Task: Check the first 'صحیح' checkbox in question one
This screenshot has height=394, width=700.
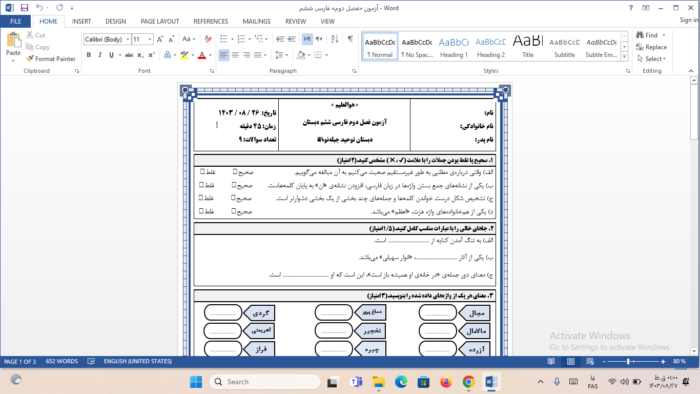Action: [235, 171]
